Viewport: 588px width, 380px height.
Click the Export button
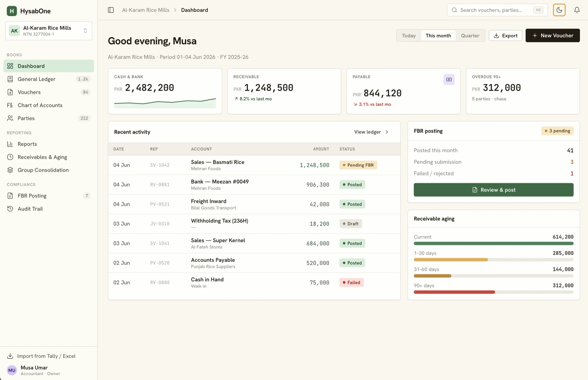[505, 36]
